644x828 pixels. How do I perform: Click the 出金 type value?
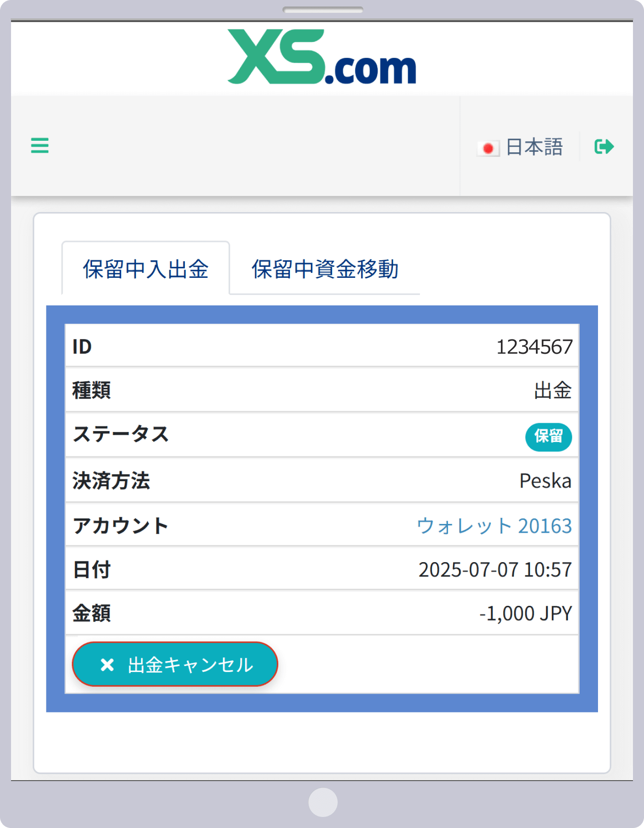(x=553, y=391)
